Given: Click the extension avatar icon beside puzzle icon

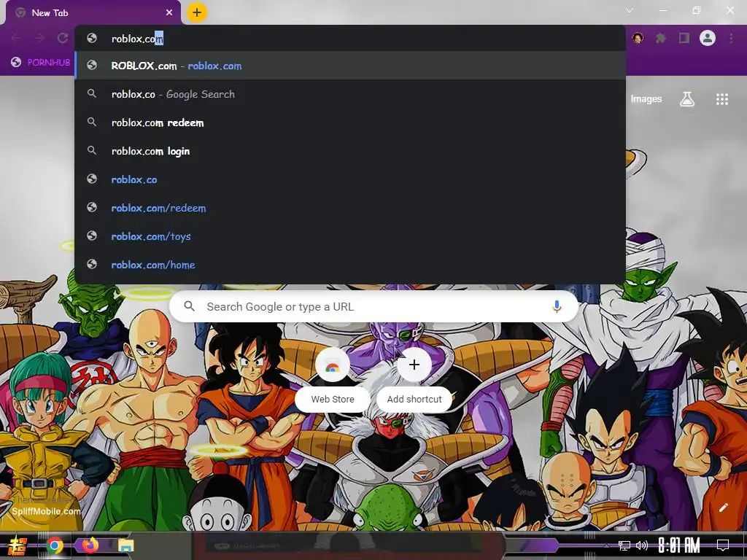Looking at the screenshot, I should (x=638, y=38).
